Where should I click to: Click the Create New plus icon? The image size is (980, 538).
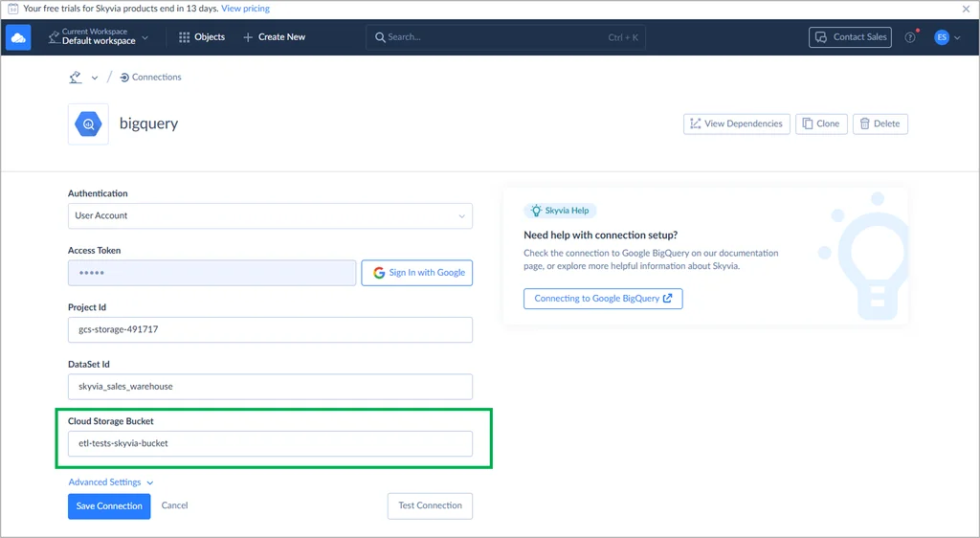click(x=248, y=37)
